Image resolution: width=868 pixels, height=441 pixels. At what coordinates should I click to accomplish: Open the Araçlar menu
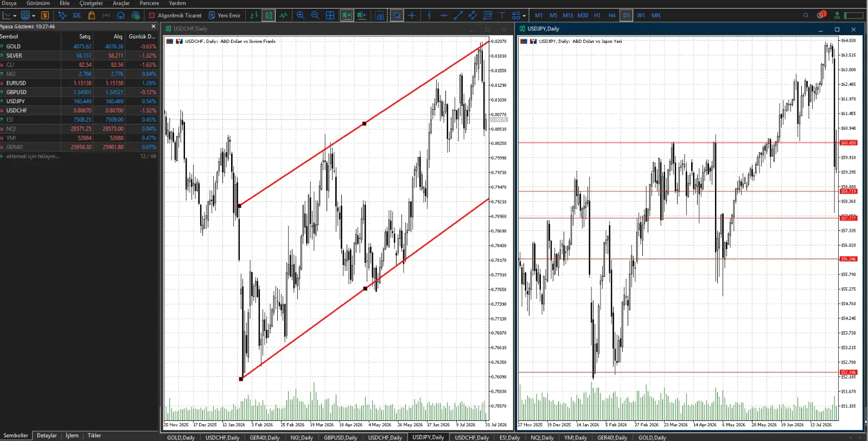(x=121, y=3)
